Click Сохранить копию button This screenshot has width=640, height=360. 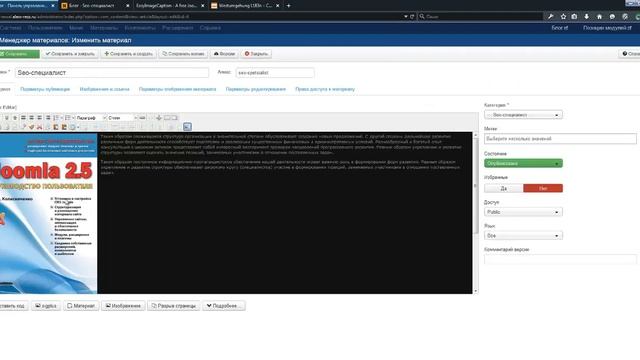click(x=183, y=54)
